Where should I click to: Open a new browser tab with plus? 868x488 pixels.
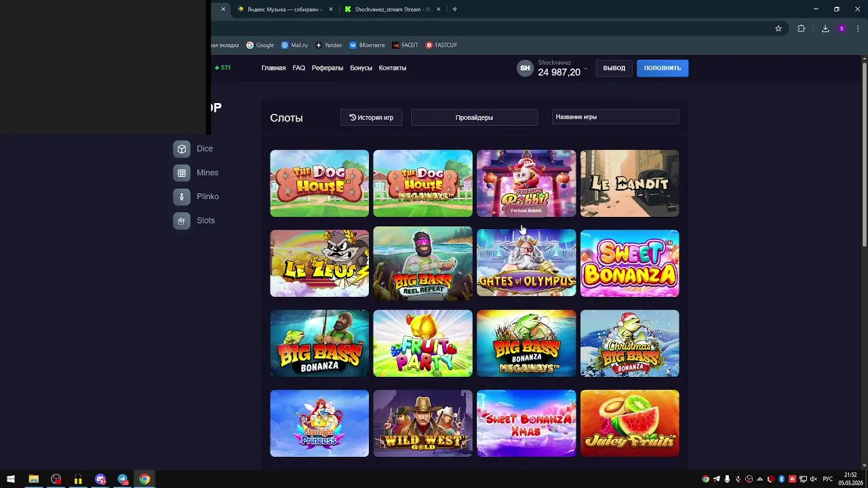point(454,9)
